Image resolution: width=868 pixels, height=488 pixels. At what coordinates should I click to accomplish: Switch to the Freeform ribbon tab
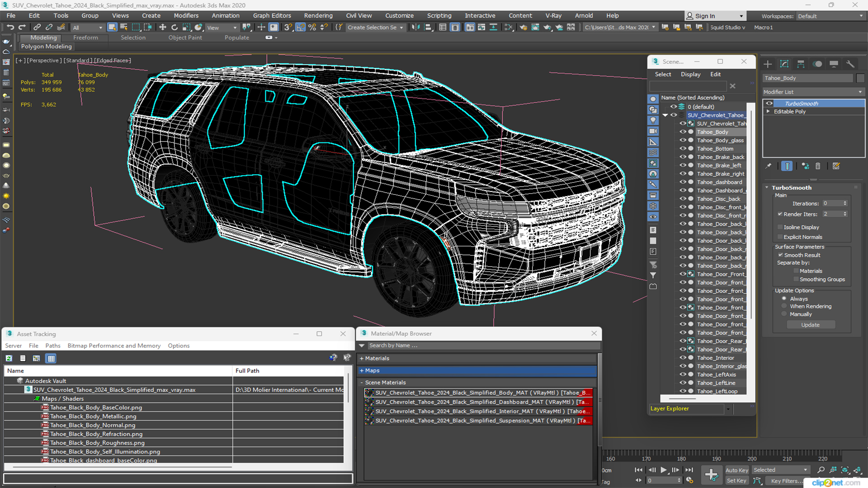click(85, 38)
